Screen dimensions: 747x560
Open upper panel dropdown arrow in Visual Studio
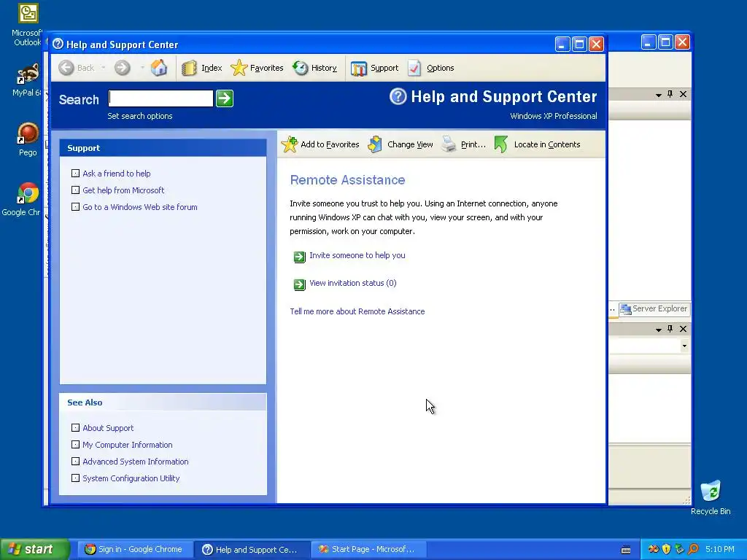tap(659, 94)
